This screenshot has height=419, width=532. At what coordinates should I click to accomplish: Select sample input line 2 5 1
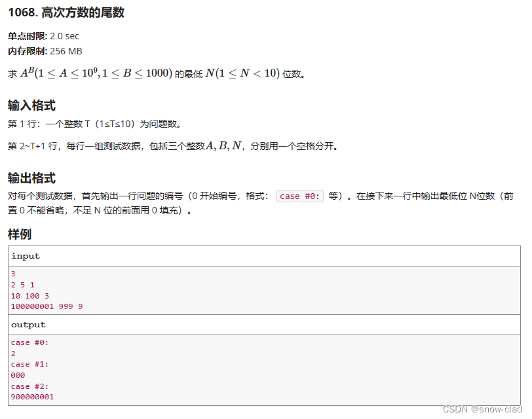coord(22,284)
